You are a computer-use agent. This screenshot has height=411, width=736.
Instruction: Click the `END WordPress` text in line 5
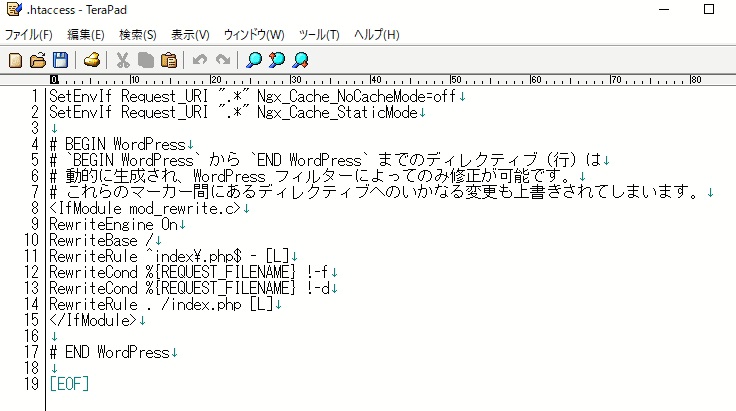pos(312,160)
